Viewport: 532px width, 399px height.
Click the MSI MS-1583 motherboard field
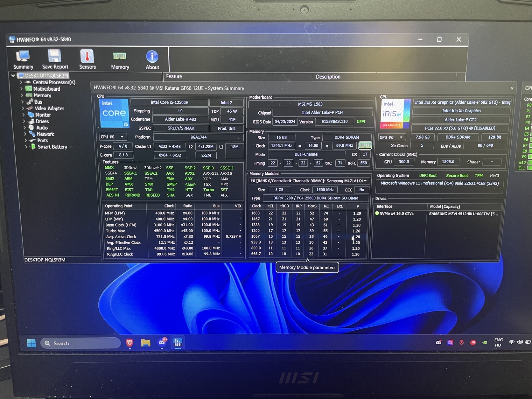tap(310, 104)
